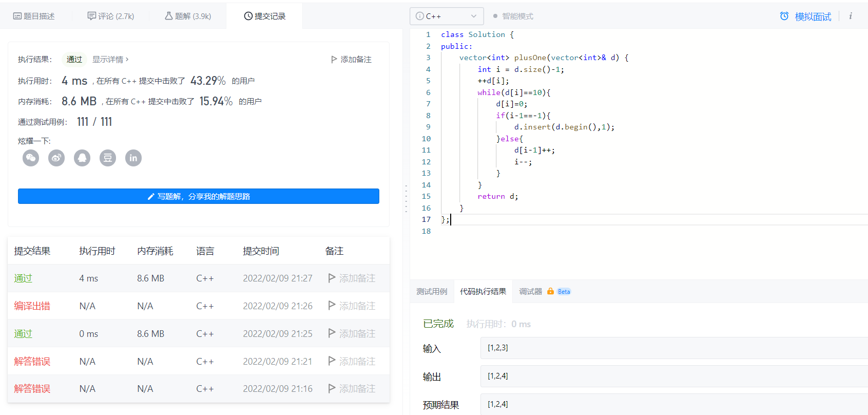Click flag icon in the 21:25 submission row
Image resolution: width=868 pixels, height=415 pixels.
coord(332,333)
